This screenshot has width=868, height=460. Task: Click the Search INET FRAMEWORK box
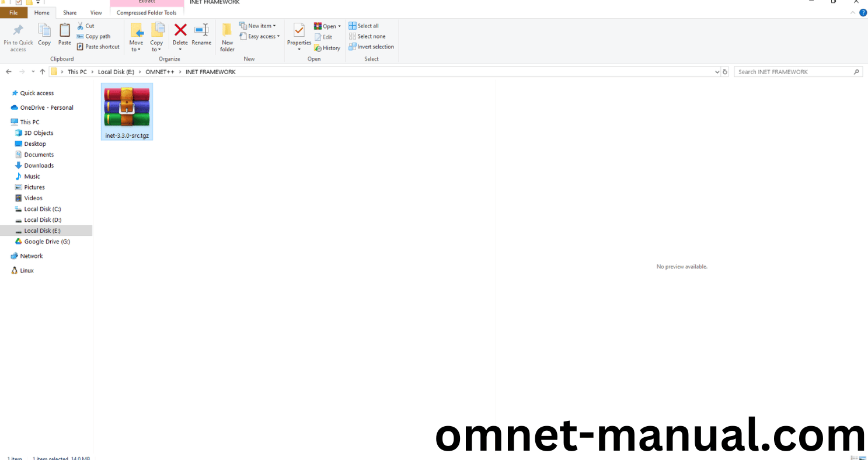pos(794,72)
